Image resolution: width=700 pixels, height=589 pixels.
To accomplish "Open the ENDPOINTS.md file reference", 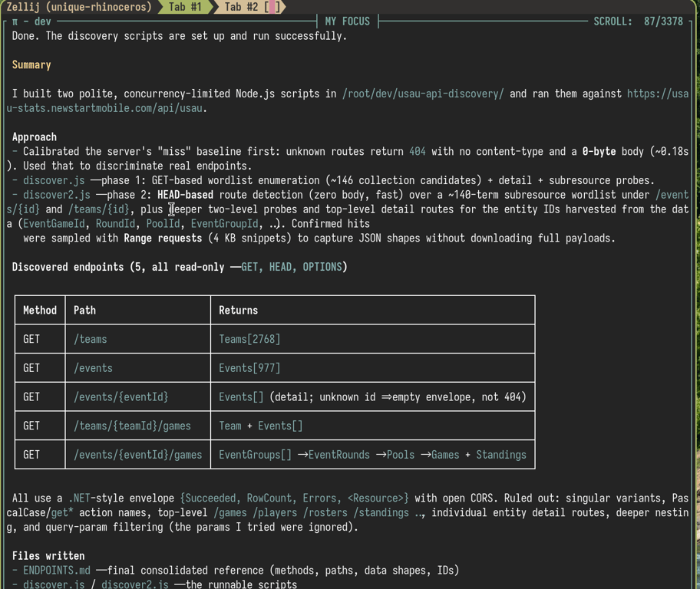I will coord(57,571).
